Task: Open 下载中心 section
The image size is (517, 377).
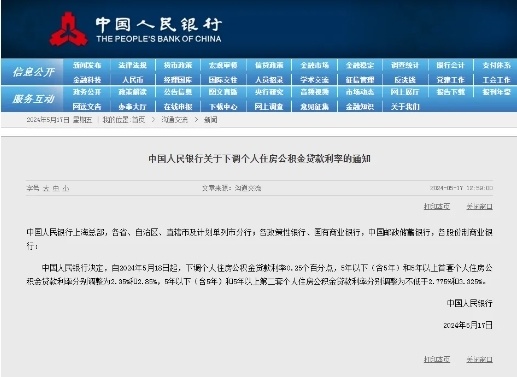Action: click(223, 107)
